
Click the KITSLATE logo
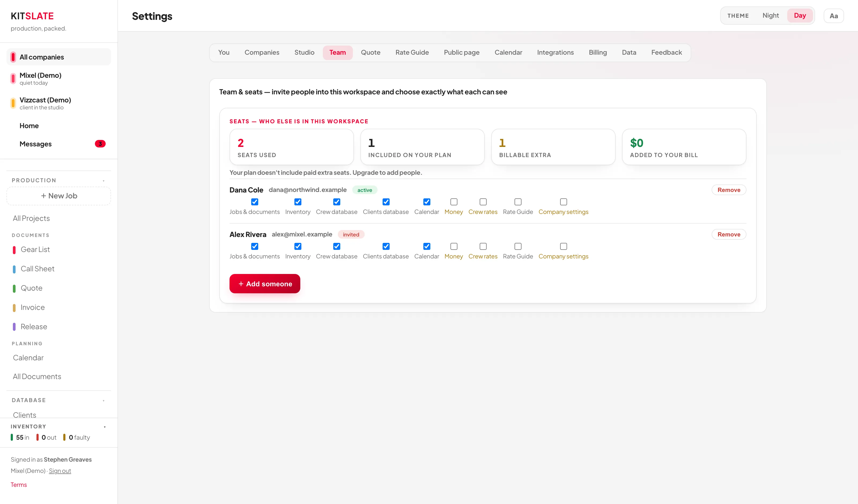[32, 16]
